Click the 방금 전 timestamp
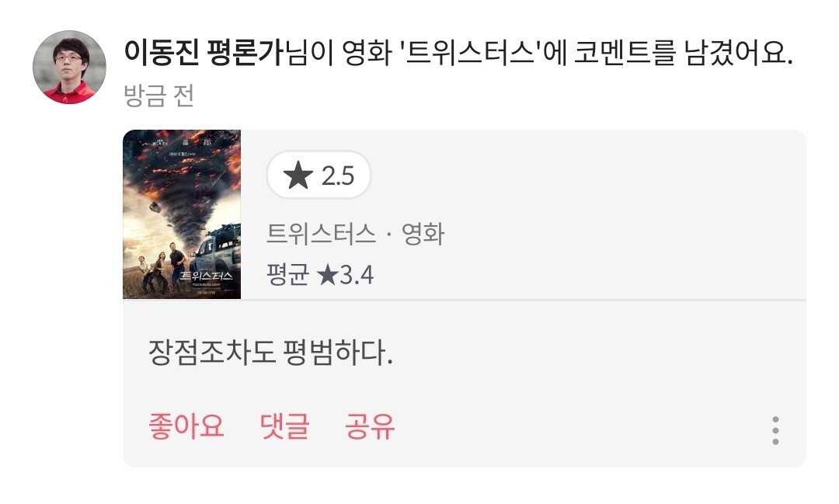This screenshot has width=839, height=504. pyautogui.click(x=158, y=96)
